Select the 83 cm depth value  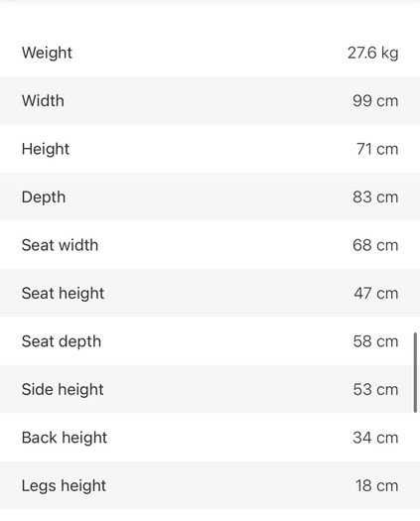tap(375, 197)
